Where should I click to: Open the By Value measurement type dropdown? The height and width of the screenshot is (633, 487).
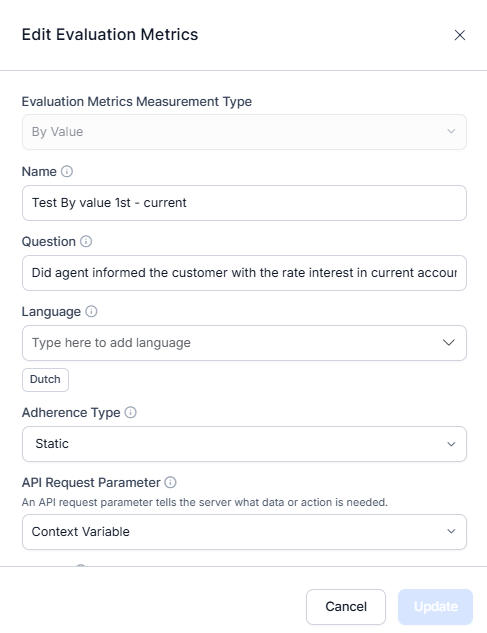coord(244,132)
